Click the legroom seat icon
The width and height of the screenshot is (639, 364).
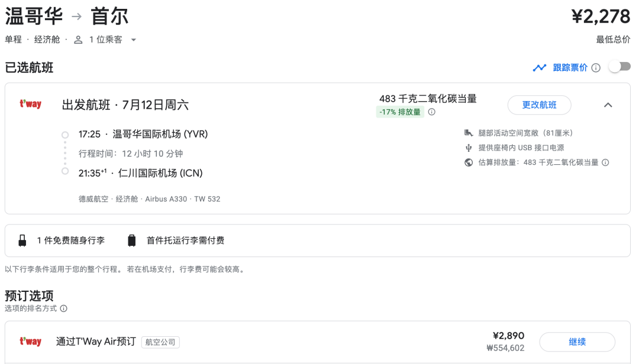(x=469, y=133)
